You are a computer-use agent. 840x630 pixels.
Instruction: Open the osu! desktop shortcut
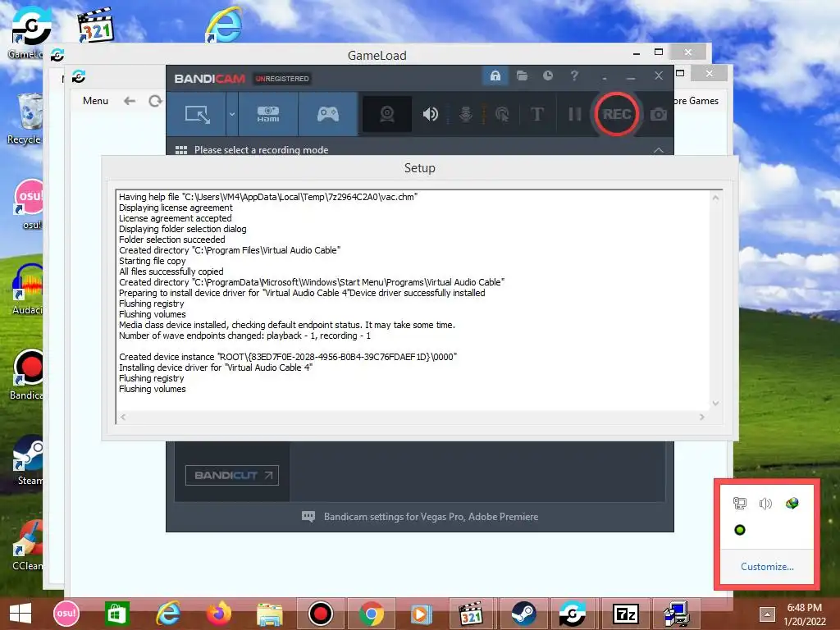(30, 204)
